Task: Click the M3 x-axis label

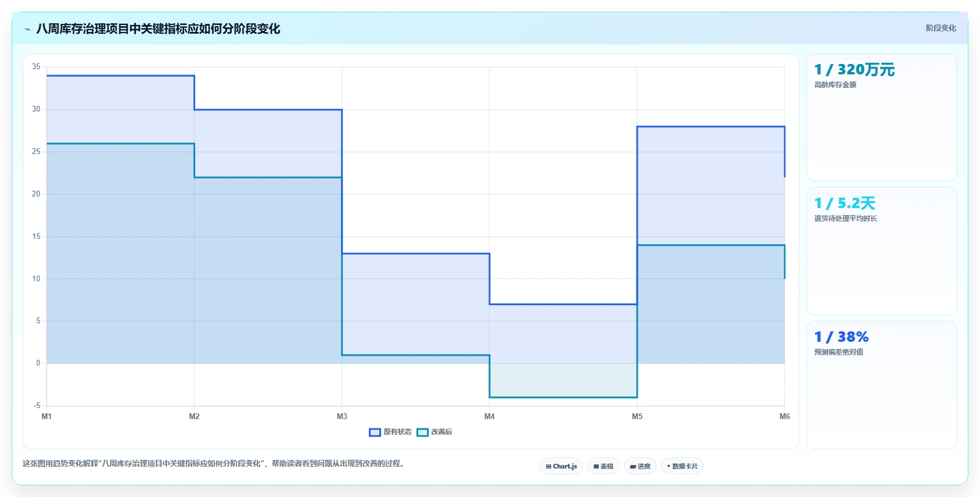Action: [x=342, y=416]
